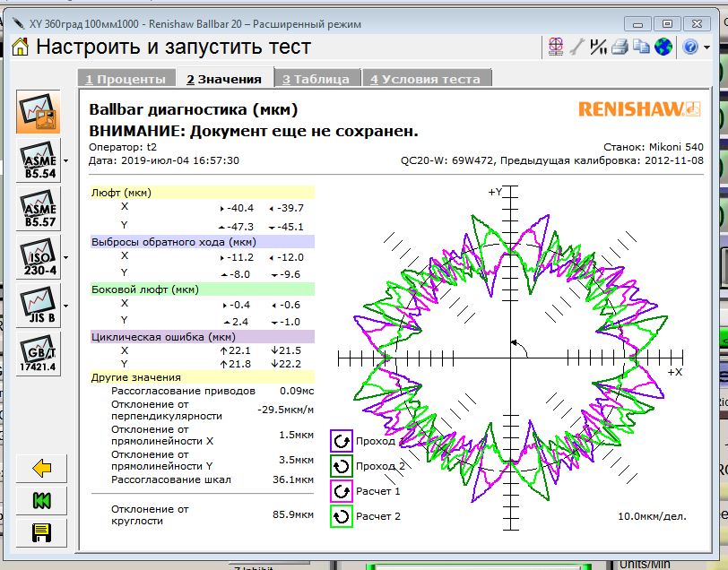Screen dimensions: 728x570
Task: Click the Рассогласование приводов row label
Action: pyautogui.click(x=183, y=391)
